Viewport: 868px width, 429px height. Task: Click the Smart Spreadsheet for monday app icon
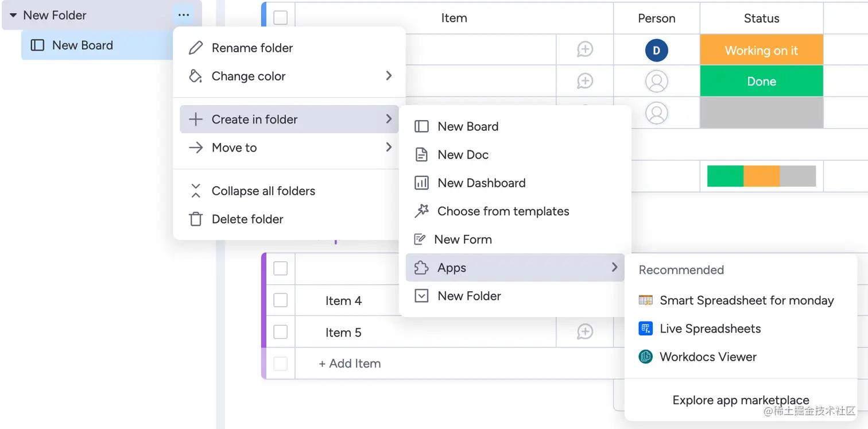(646, 300)
